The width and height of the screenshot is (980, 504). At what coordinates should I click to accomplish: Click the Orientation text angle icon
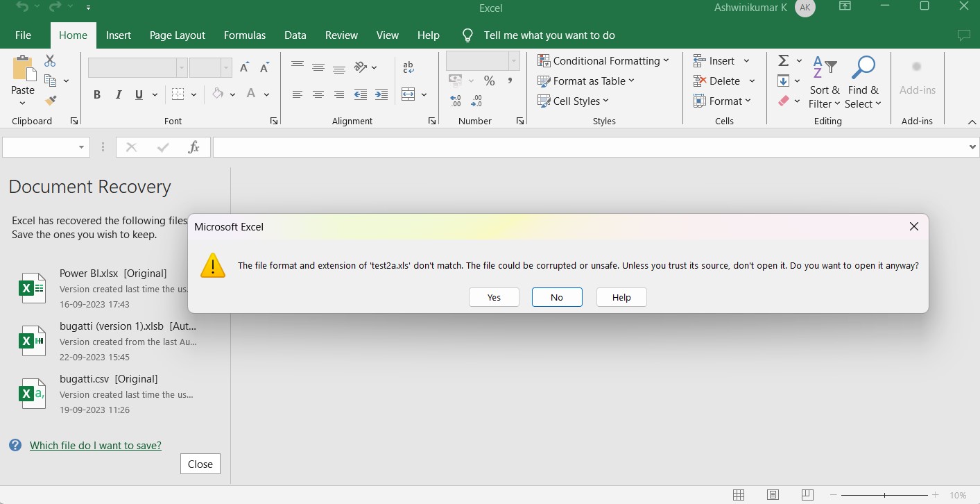pyautogui.click(x=361, y=67)
